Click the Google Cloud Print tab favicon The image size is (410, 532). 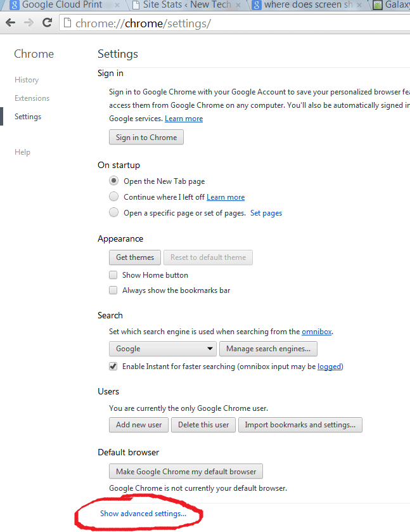14,5
